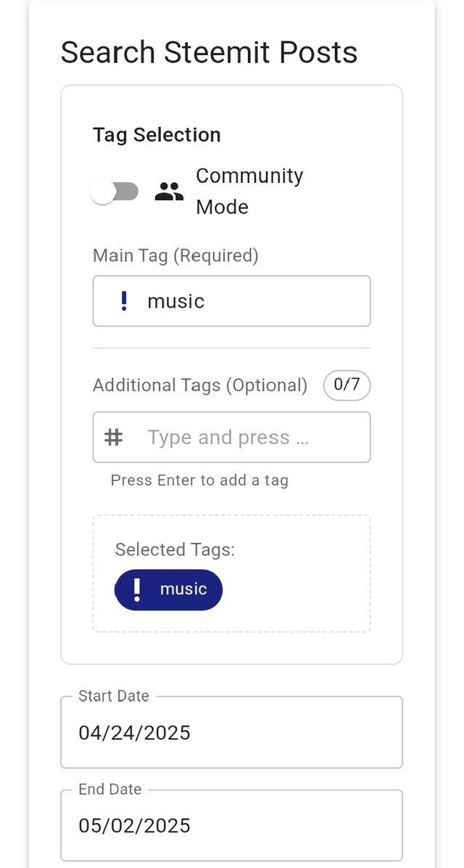Screen dimensions: 464x868
Task: Toggle the Community Mode switch
Action: point(115,192)
